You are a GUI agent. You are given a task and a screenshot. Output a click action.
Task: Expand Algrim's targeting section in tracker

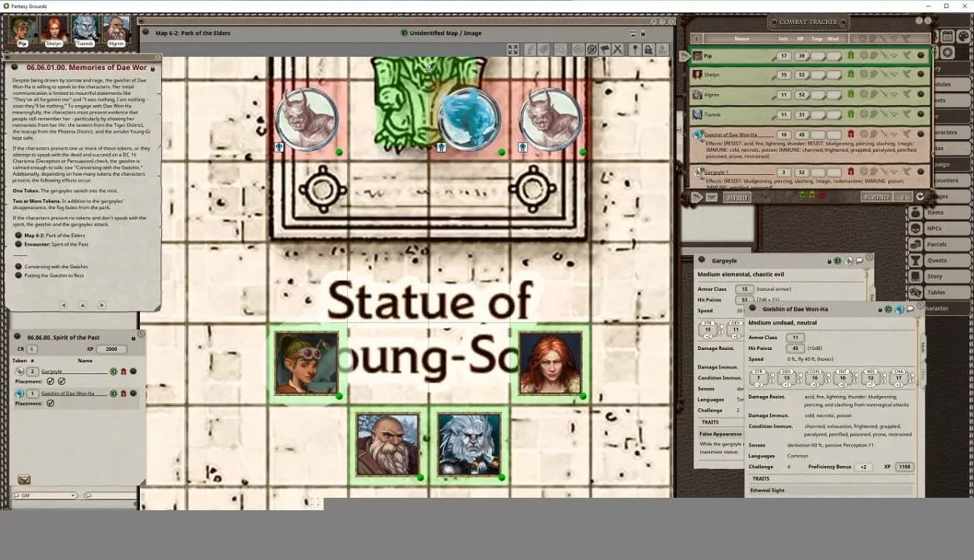point(864,94)
